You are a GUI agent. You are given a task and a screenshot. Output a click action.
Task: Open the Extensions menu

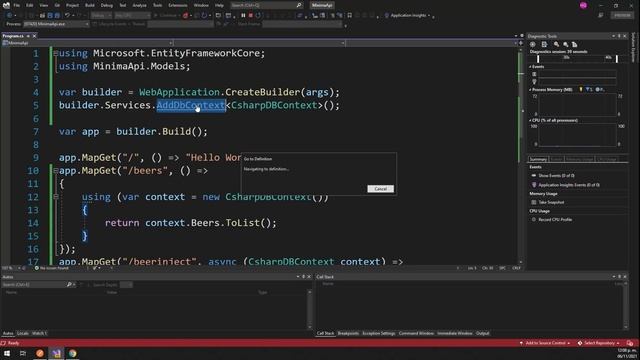178,5
